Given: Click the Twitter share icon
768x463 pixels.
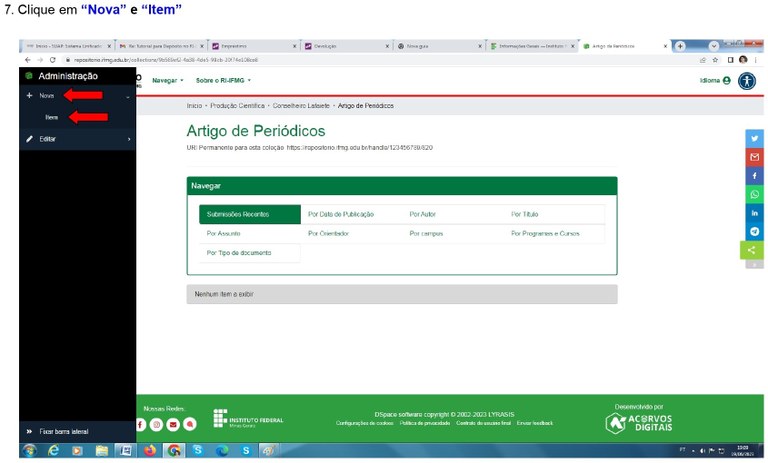Looking at the screenshot, I should tap(754, 139).
